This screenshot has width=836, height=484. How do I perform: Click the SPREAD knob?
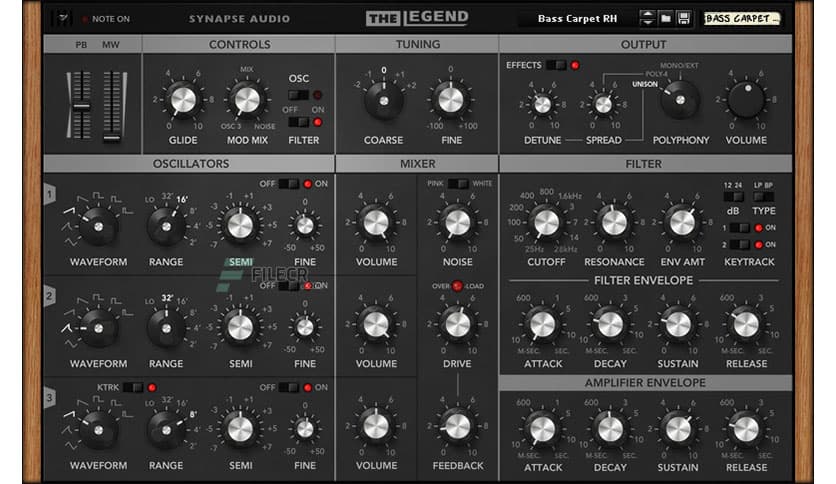[x=604, y=104]
